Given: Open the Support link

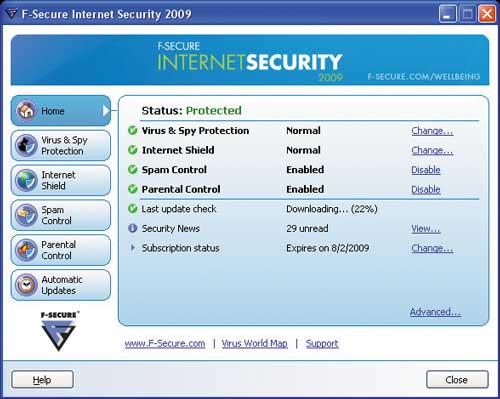Looking at the screenshot, I should pos(322,344).
